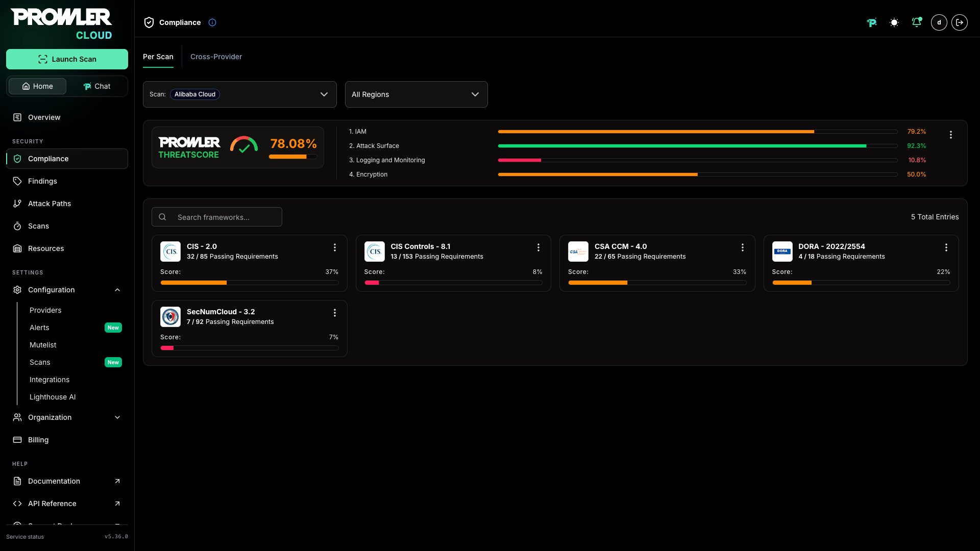Click the Logging and Monitoring progress bar

tap(698, 160)
